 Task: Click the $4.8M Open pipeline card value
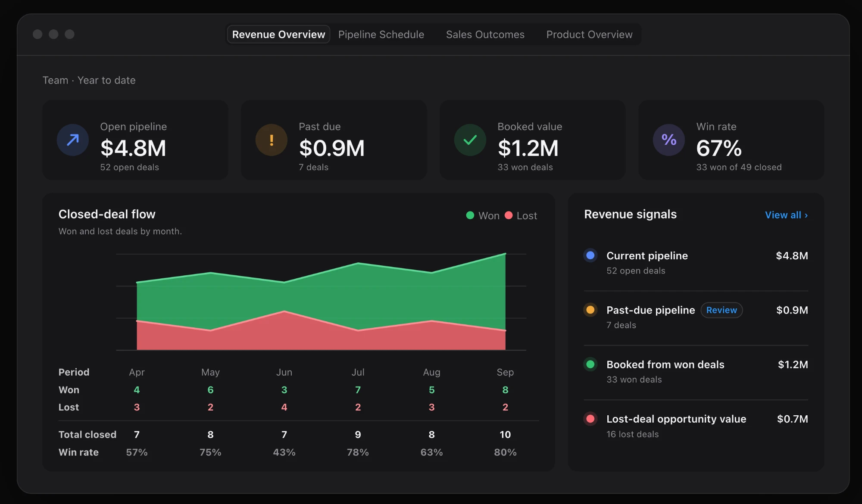(133, 148)
